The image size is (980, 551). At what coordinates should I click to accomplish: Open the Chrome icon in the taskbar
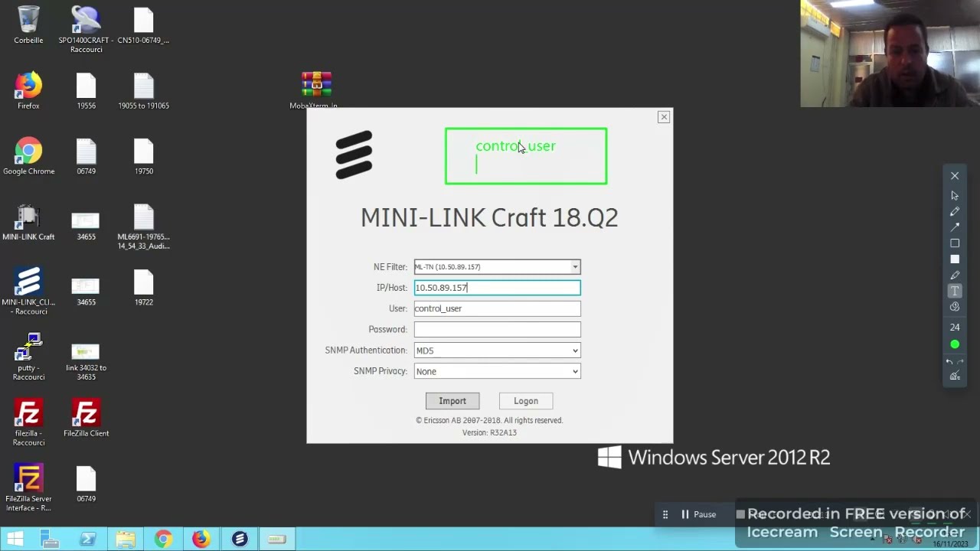(x=163, y=540)
